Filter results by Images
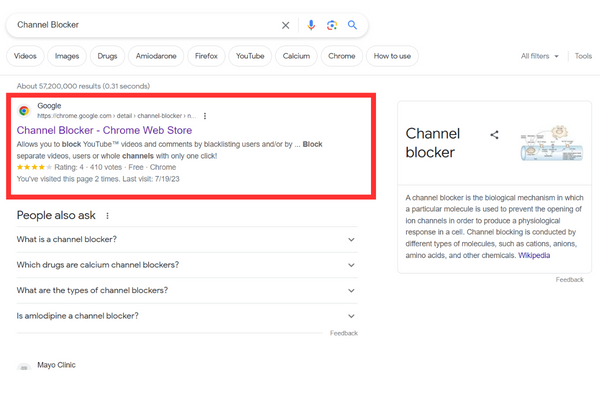The image size is (600, 400). point(67,56)
